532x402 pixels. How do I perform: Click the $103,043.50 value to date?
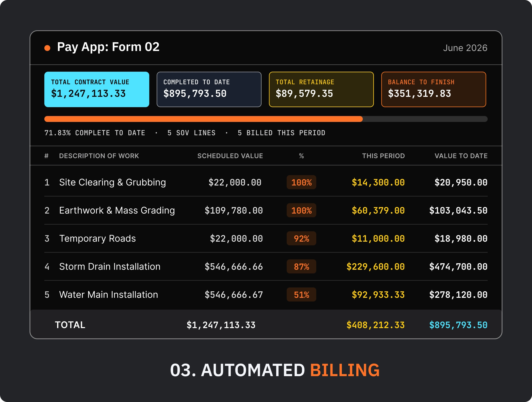tap(458, 211)
